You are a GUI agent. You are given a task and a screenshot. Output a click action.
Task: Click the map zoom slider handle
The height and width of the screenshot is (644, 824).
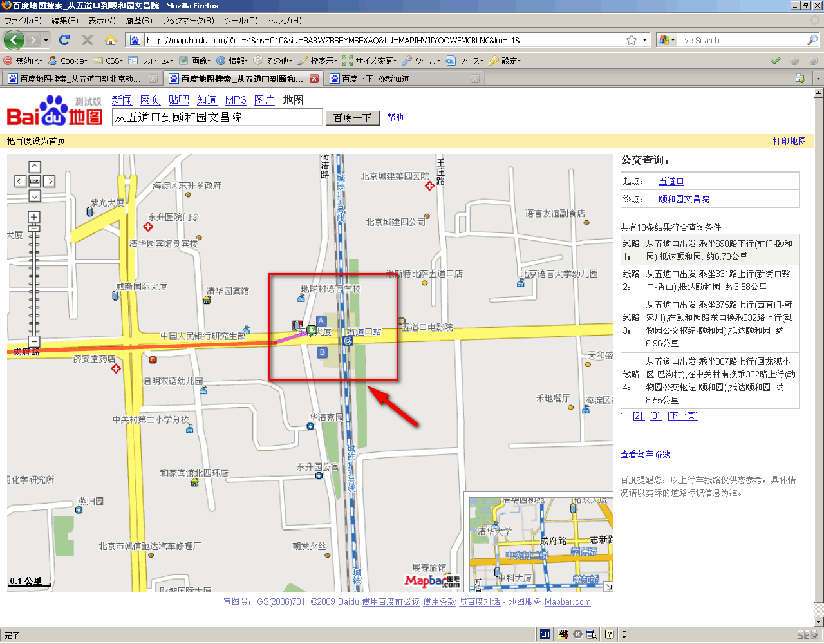click(34, 229)
